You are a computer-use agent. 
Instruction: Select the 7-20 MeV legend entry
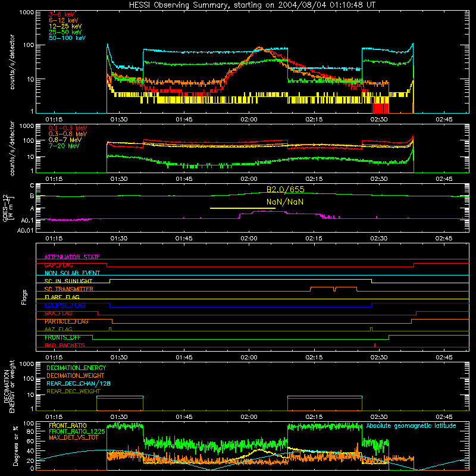pyautogui.click(x=64, y=146)
